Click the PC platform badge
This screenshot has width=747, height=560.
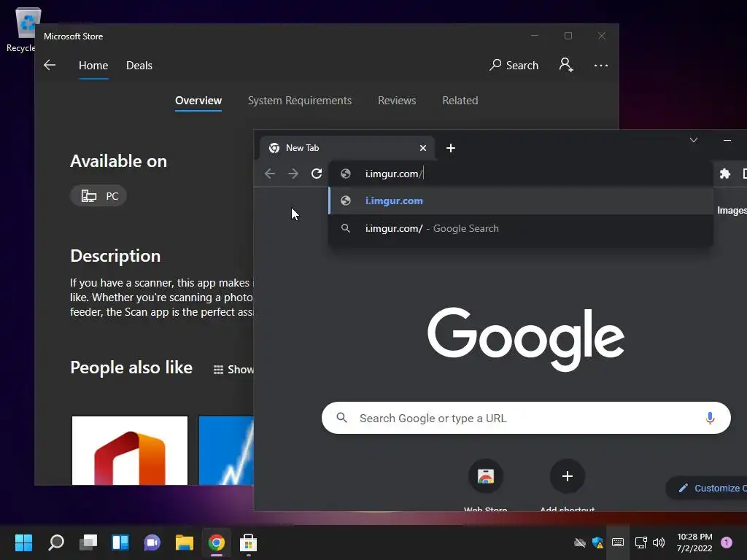pyautogui.click(x=98, y=195)
